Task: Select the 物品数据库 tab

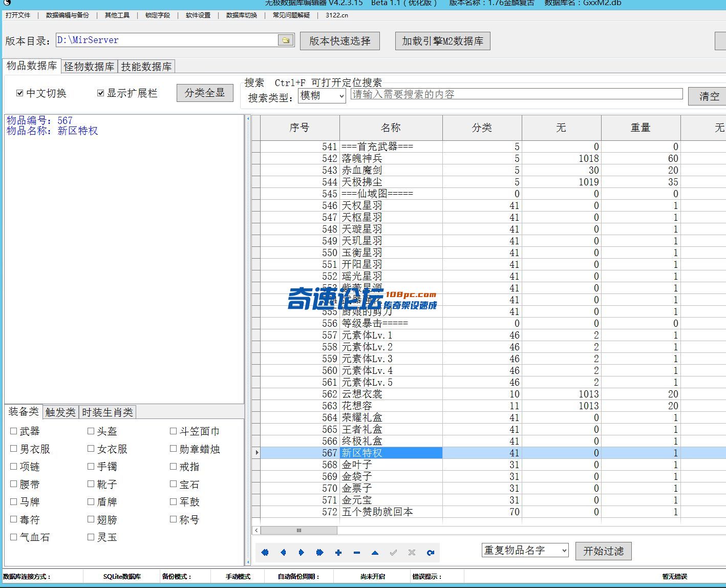Action: pyautogui.click(x=32, y=66)
